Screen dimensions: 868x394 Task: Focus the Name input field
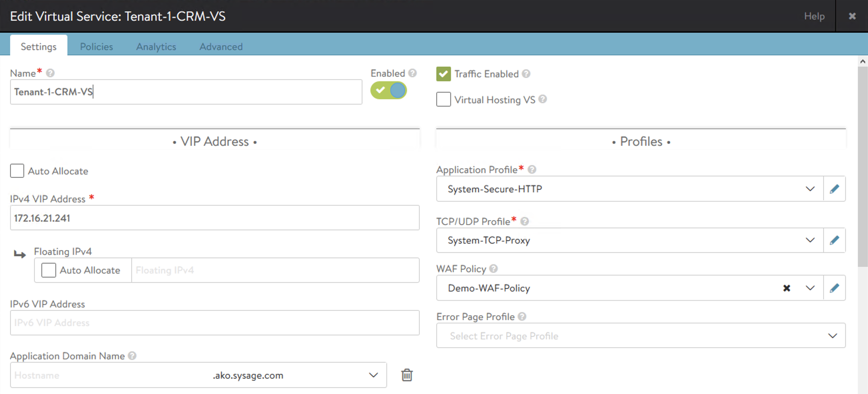coord(186,92)
